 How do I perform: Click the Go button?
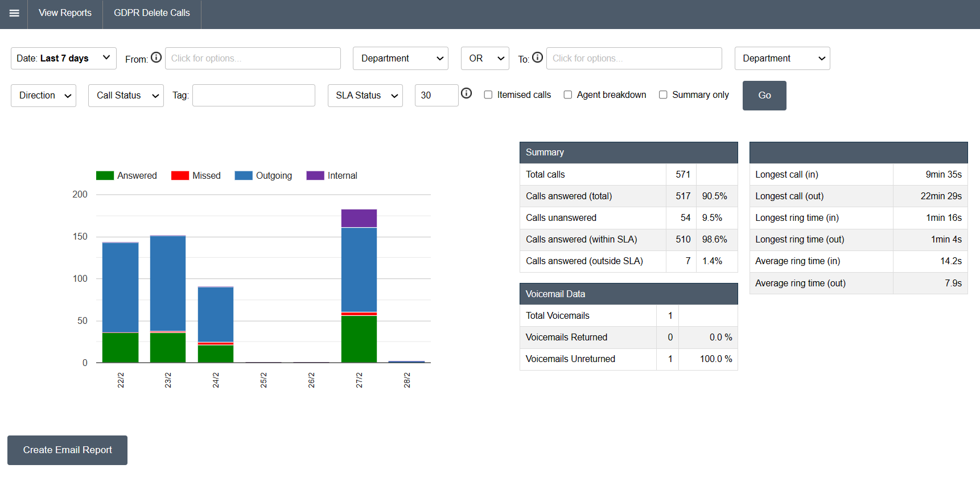pos(764,96)
